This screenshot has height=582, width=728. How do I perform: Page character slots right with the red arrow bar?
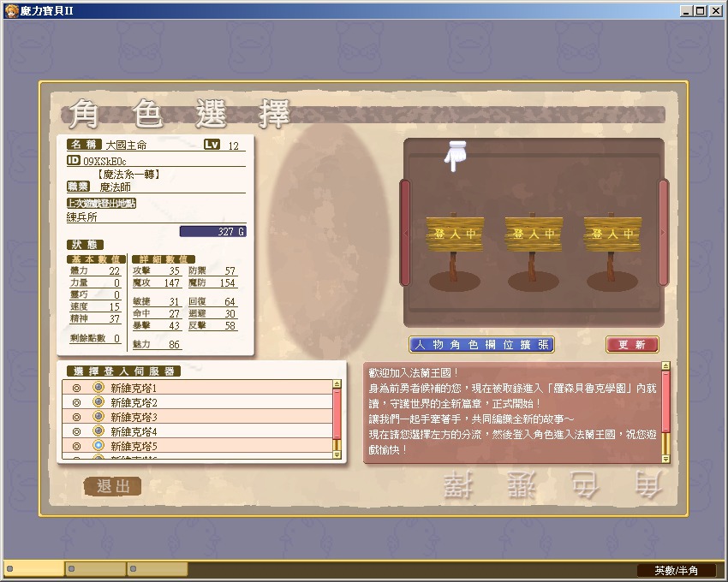point(663,233)
